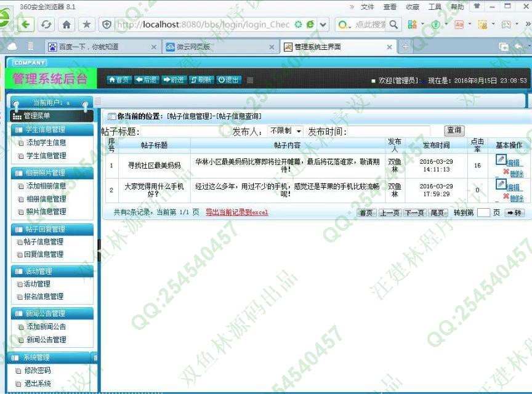532x394 pixels.
Task: Open 添加新闻公告 in sidebar
Action: (46, 327)
